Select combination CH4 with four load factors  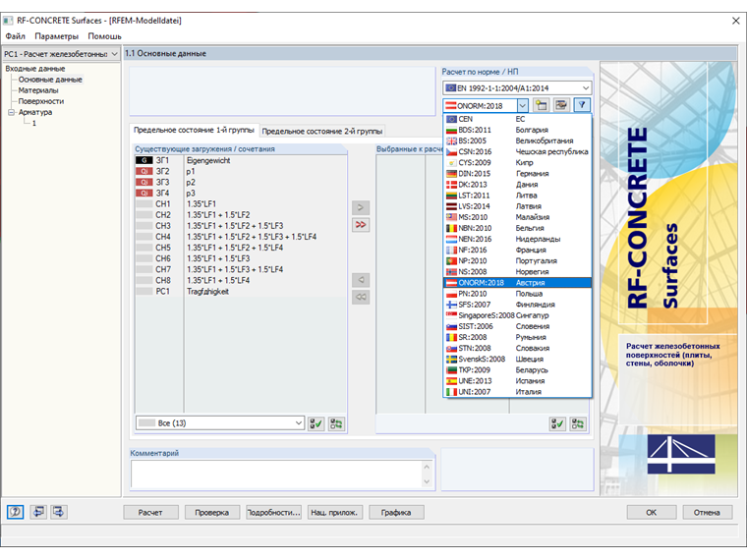[x=241, y=237]
